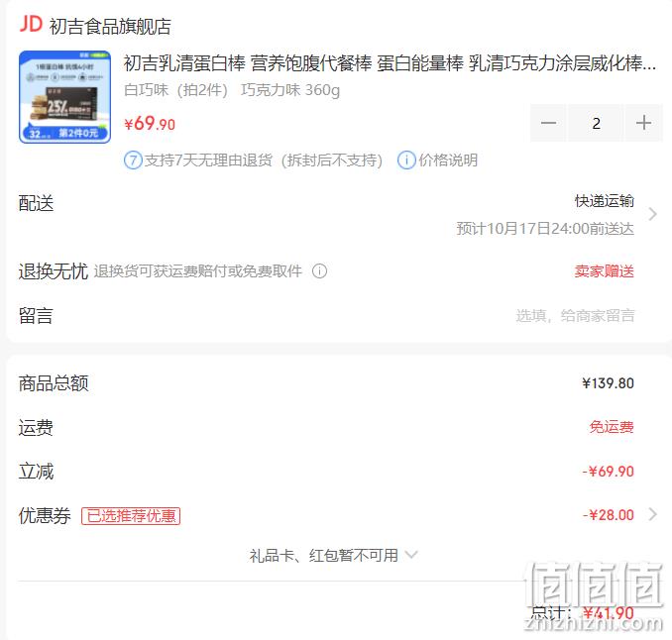Open coupon selection via 优惠券 chevron
The height and width of the screenshot is (640, 672).
(652, 514)
